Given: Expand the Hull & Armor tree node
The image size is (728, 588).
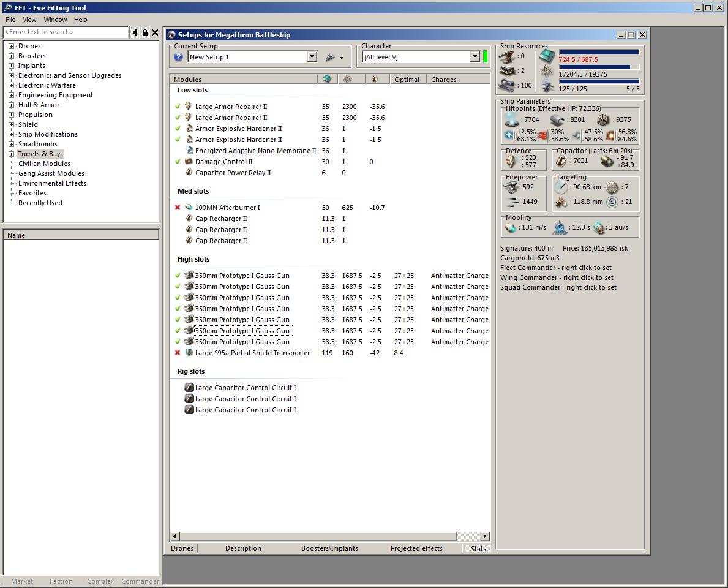Looking at the screenshot, I should [11, 105].
